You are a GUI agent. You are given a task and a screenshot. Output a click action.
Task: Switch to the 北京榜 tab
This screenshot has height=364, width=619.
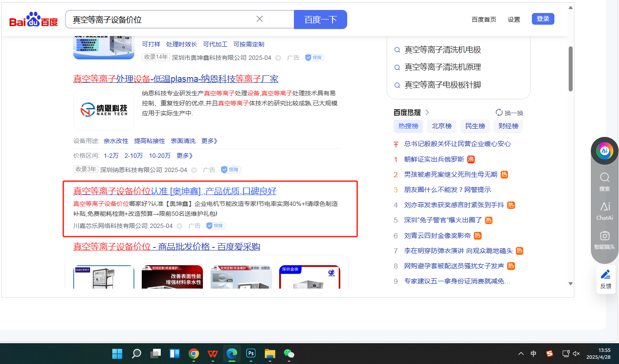pos(442,126)
